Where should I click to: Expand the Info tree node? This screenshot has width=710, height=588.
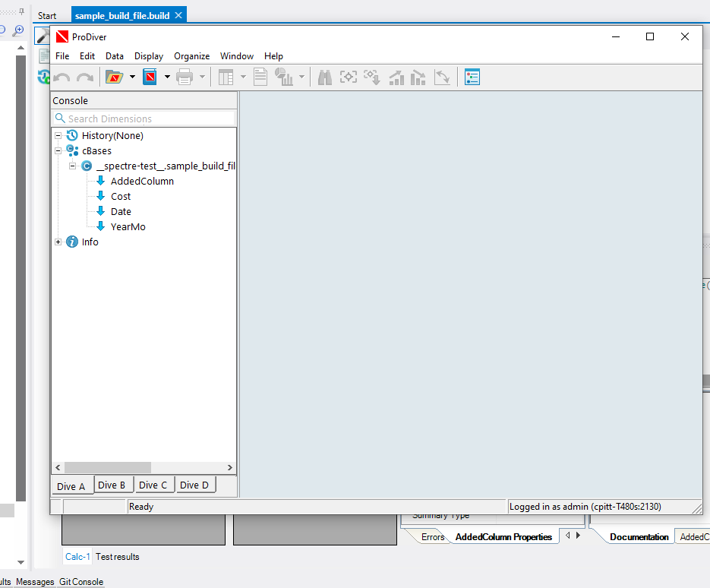click(x=58, y=242)
